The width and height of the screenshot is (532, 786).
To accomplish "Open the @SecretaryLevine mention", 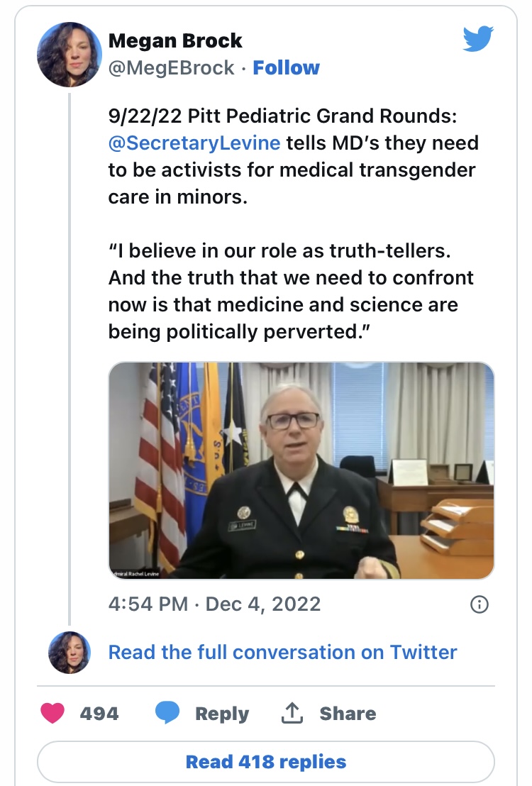I will pyautogui.click(x=194, y=143).
